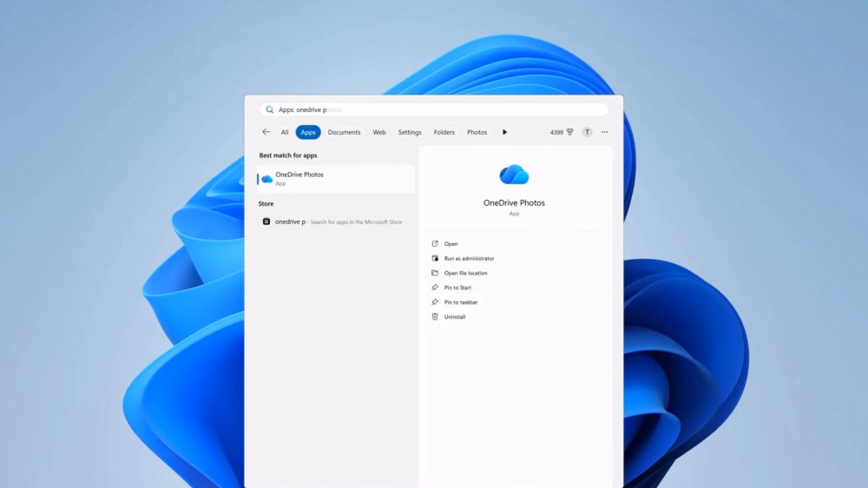The width and height of the screenshot is (868, 488).
Task: Click the search magnifier icon
Action: tap(270, 109)
